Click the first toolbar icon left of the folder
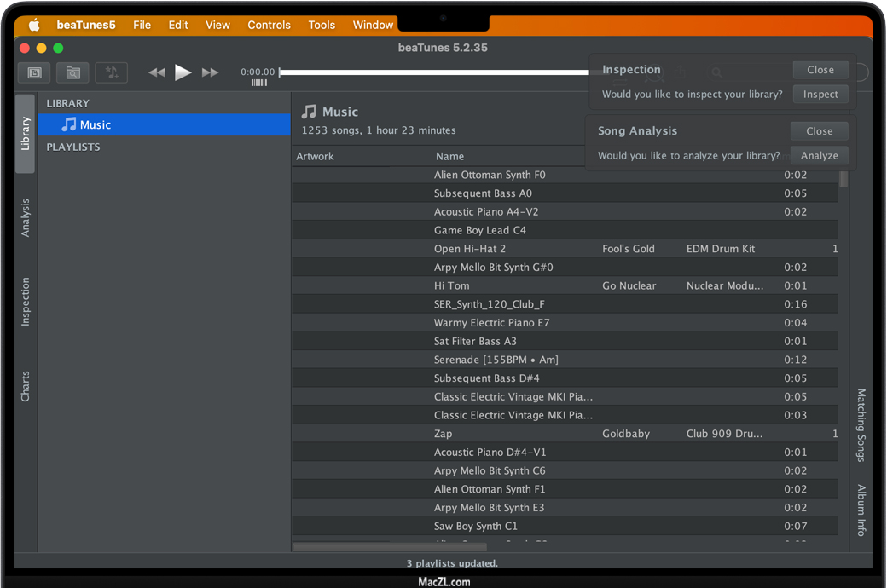Viewport: 887px width, 588px height. (x=35, y=73)
